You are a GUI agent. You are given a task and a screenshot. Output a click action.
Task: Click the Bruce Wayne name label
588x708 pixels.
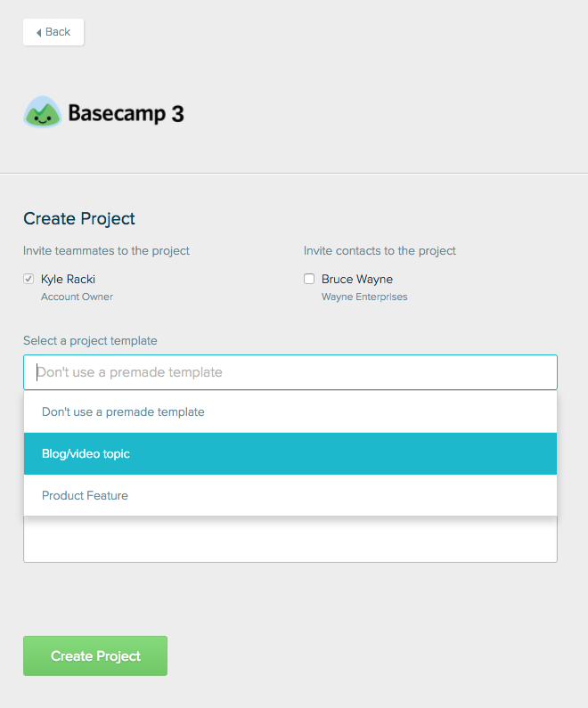356,279
